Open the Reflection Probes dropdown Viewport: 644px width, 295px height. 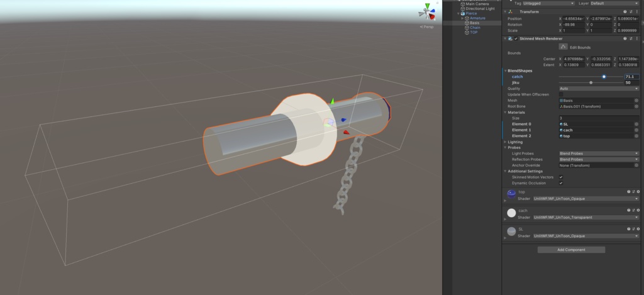(x=599, y=159)
